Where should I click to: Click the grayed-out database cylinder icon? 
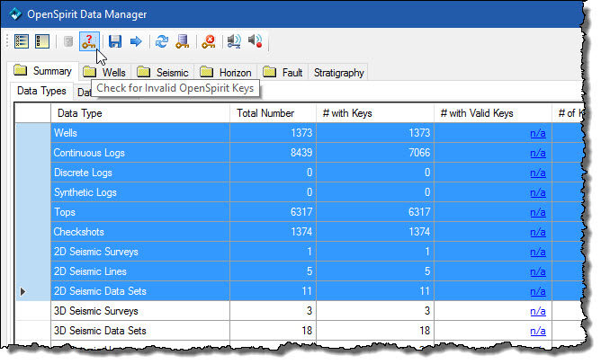[68, 41]
